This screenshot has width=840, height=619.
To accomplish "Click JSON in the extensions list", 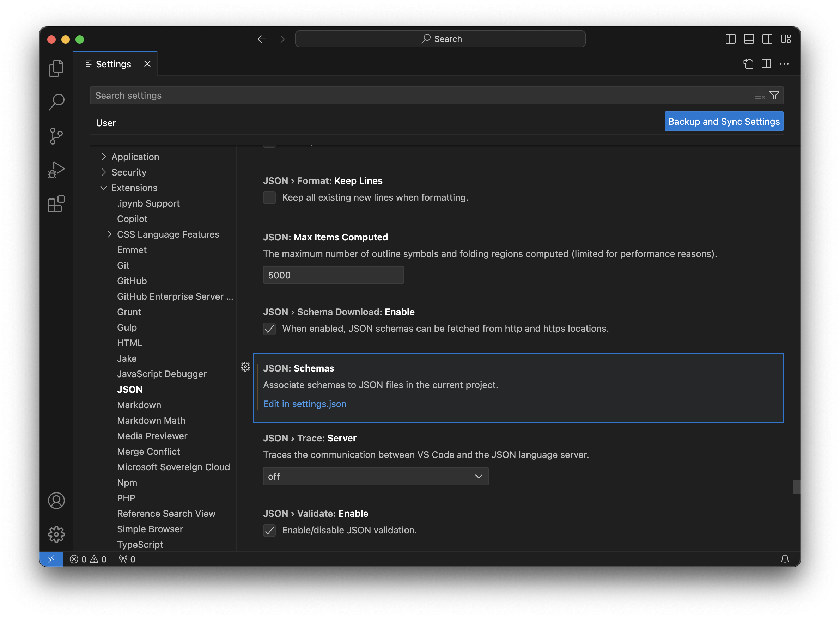I will [129, 389].
